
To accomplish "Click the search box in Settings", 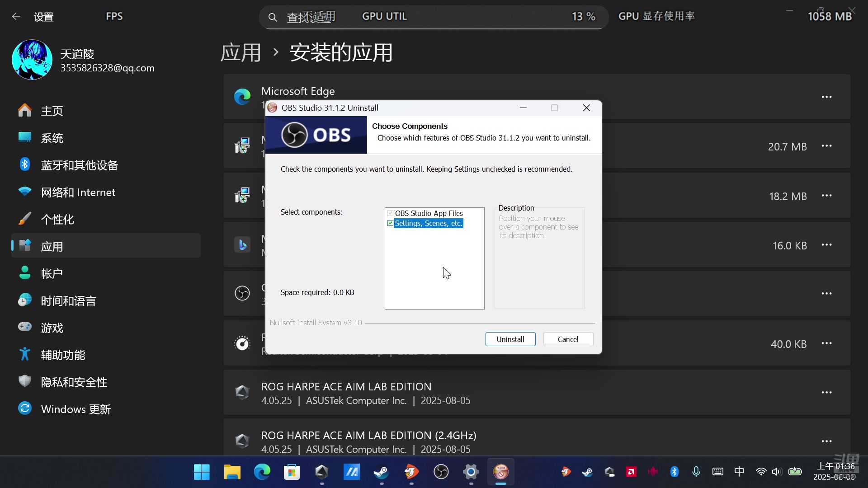I will click(433, 17).
